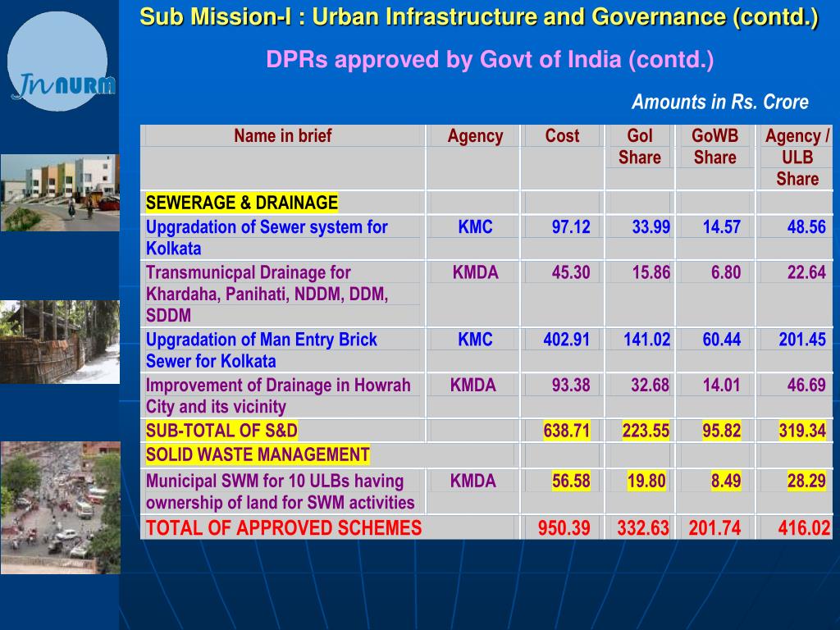The height and width of the screenshot is (630, 840).
Task: Click 'Municipal SWM for 10 ULBs' row name
Action: click(x=281, y=492)
